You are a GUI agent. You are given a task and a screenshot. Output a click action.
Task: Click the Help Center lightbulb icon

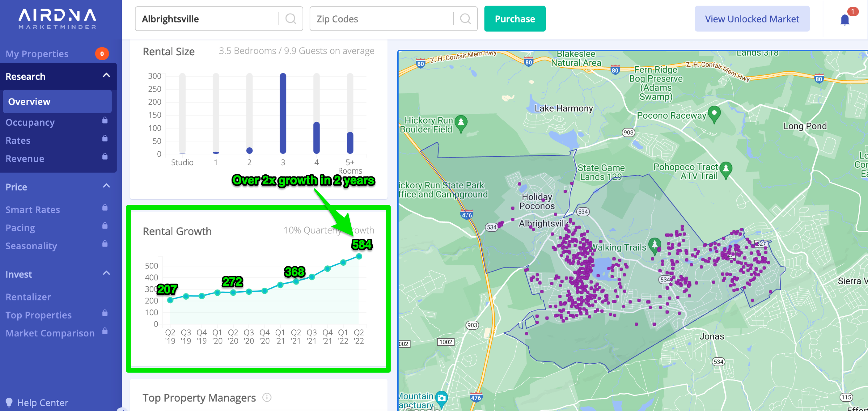tap(9, 402)
